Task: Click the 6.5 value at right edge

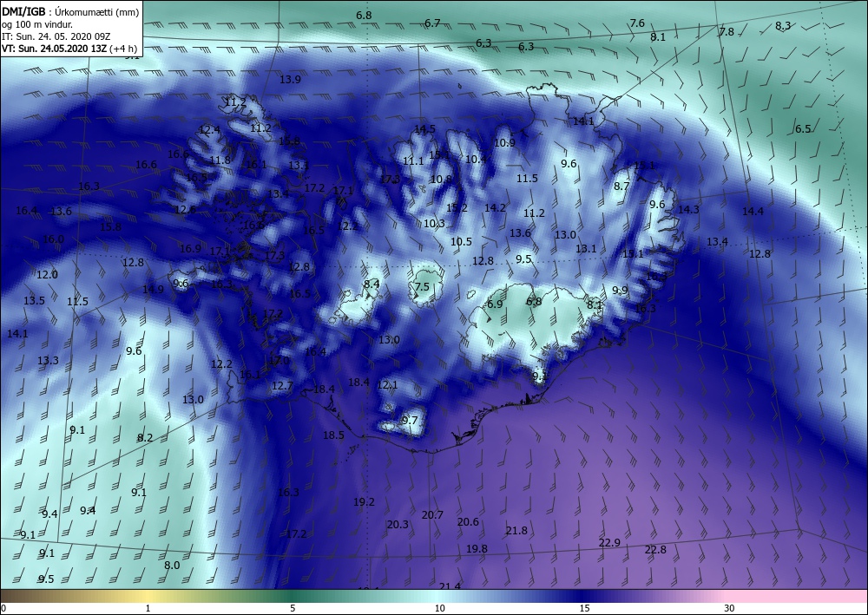Action: point(803,129)
